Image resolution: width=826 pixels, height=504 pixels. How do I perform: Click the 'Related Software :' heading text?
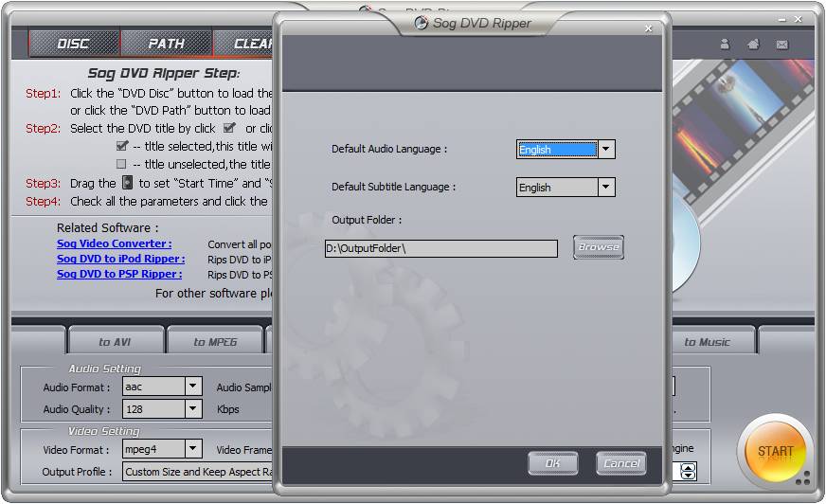pyautogui.click(x=107, y=228)
